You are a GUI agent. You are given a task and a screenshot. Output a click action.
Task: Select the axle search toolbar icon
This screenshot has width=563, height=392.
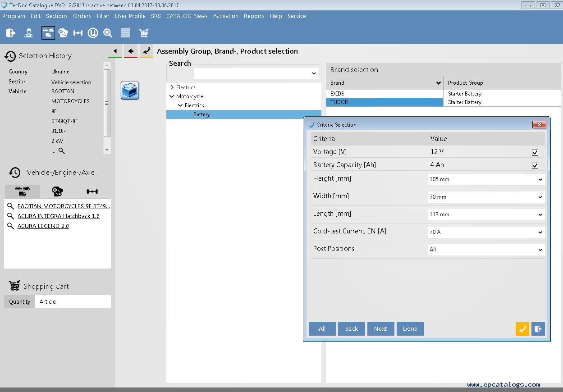click(x=78, y=33)
